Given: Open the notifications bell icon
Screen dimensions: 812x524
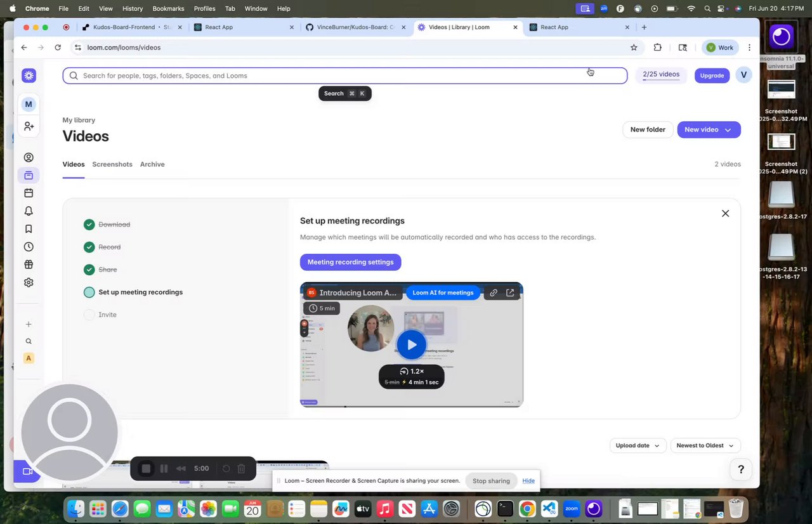Looking at the screenshot, I should click(29, 211).
